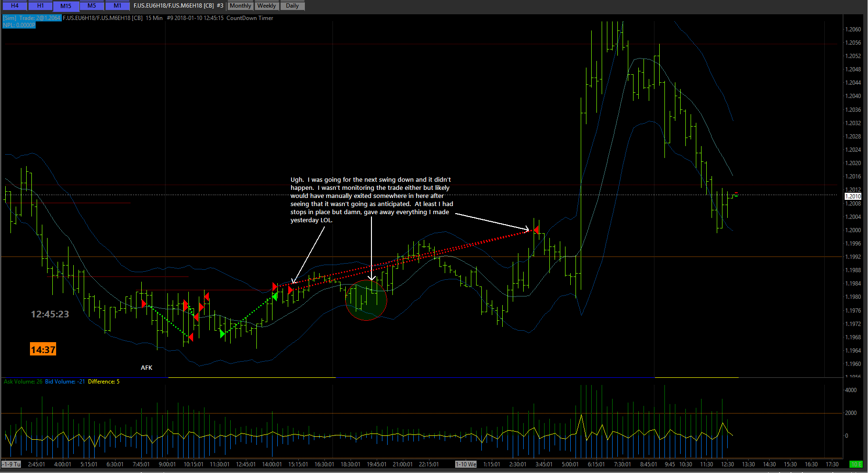Screen dimensions: 868x473
Task: Click the 1.2000 price scale value
Action: [x=853, y=230]
